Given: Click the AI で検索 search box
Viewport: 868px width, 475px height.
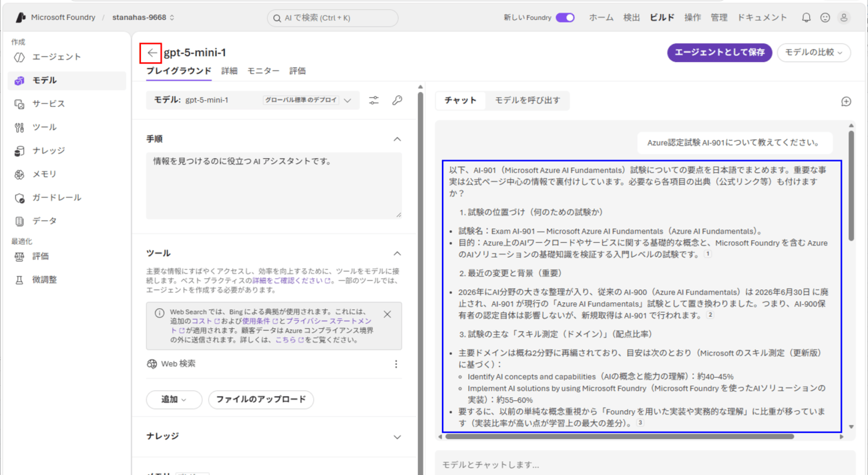Looking at the screenshot, I should 333,17.
